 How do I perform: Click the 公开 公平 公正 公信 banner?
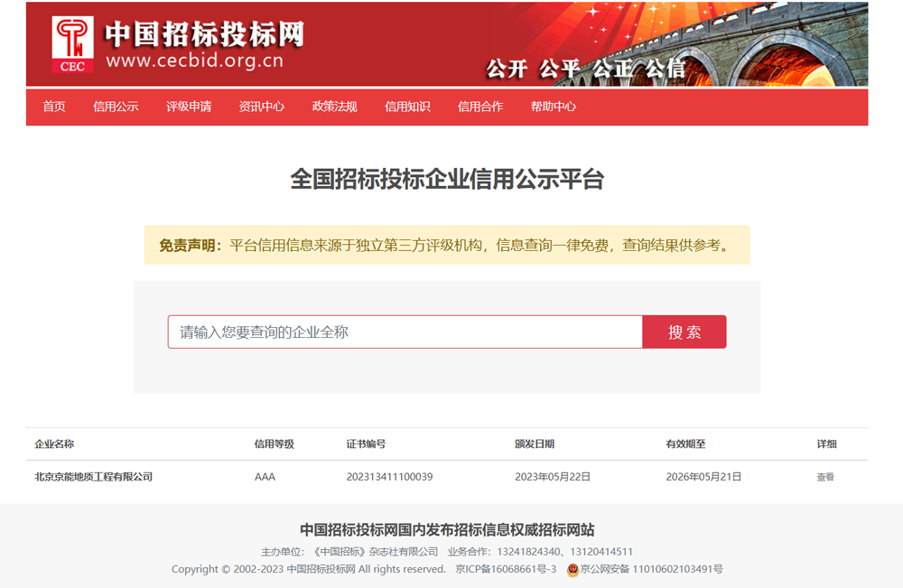(x=585, y=69)
